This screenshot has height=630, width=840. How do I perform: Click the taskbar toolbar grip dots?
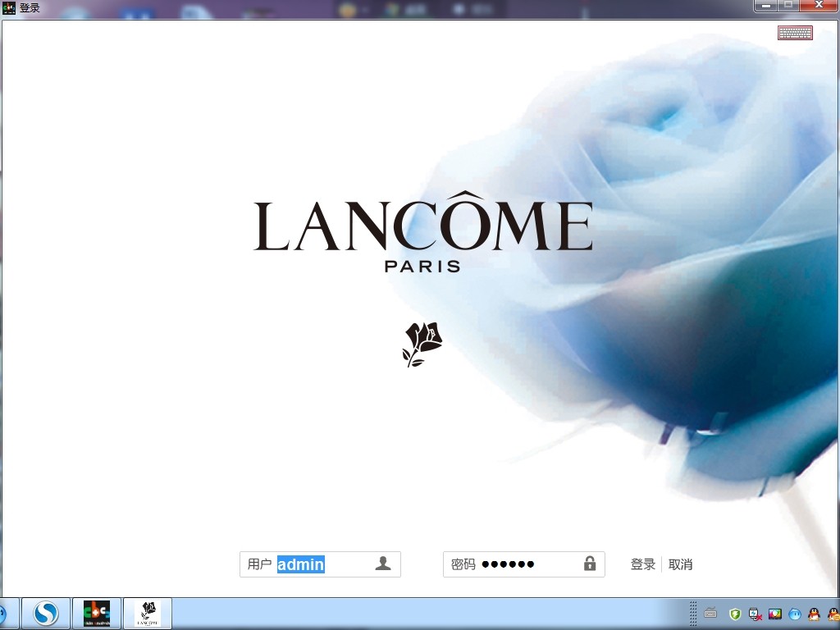[x=693, y=614]
